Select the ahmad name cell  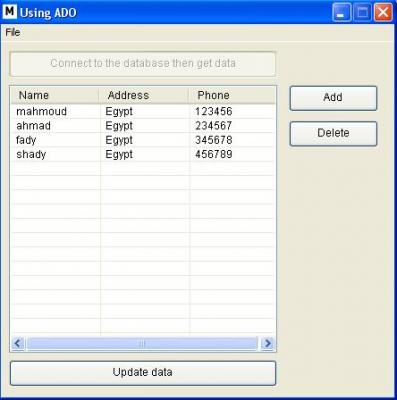pyautogui.click(x=33, y=126)
